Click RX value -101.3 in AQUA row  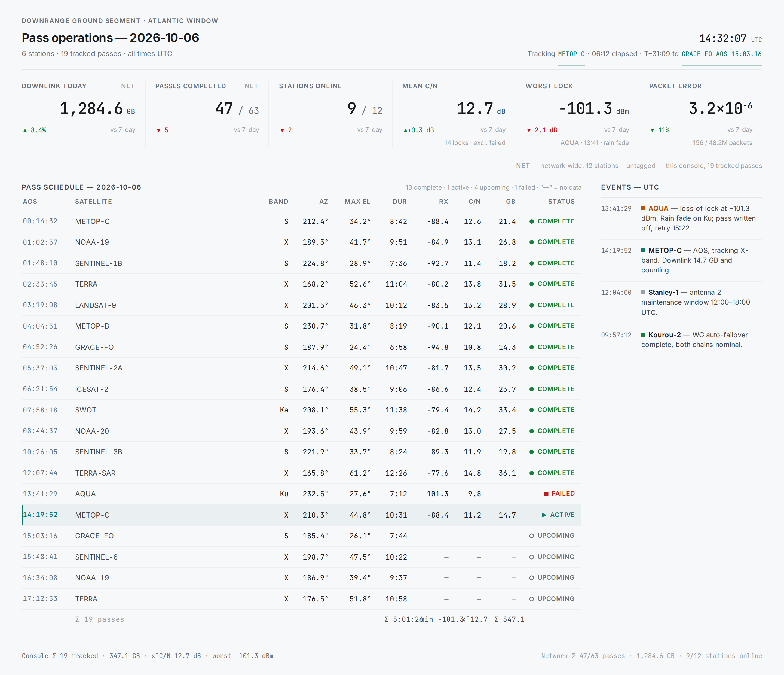436,494
